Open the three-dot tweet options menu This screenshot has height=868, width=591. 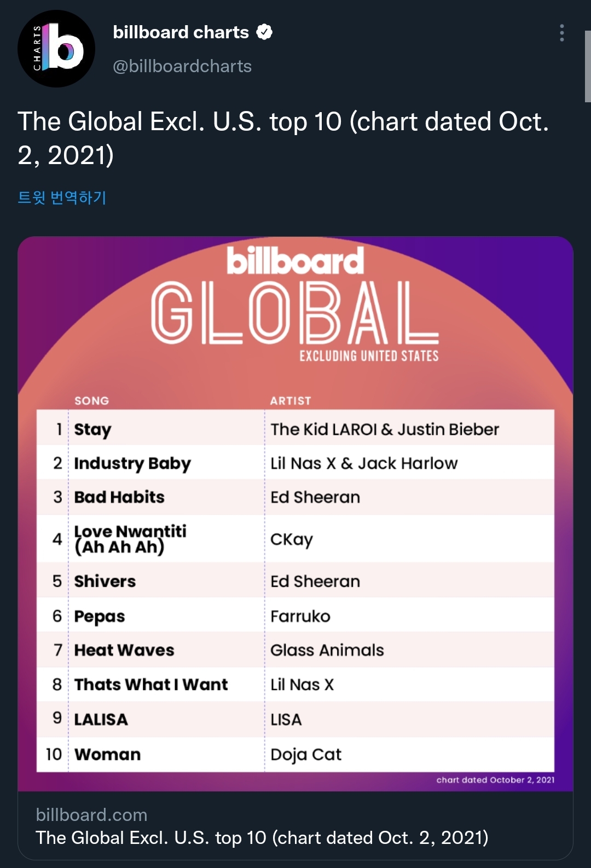point(561,33)
